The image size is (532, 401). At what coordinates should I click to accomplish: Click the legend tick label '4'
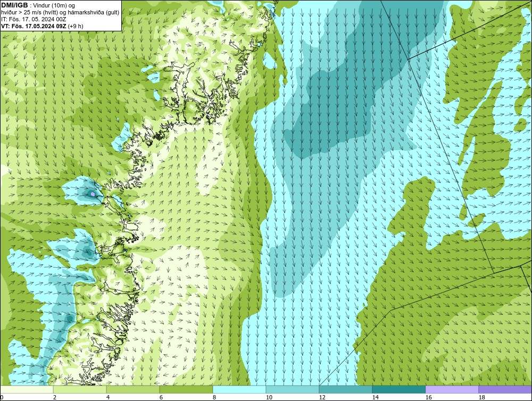point(108,397)
